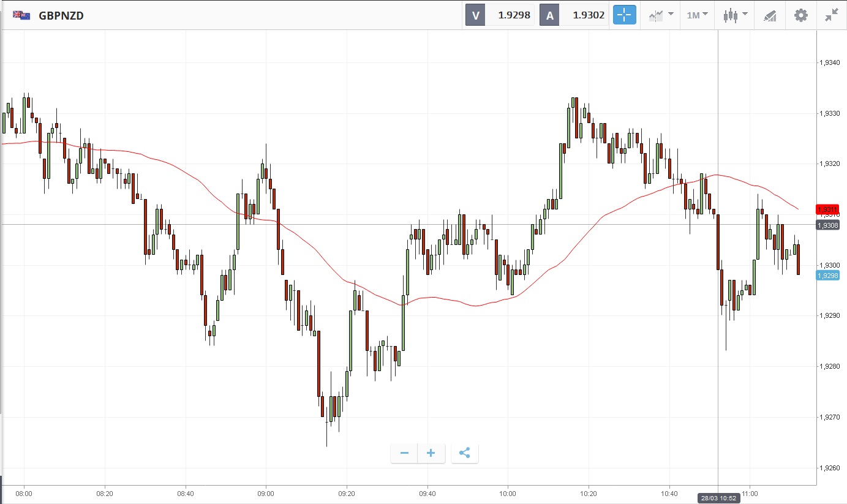Screen dimensions: 847x504
Task: Open chart settings gear
Action: coord(800,15)
